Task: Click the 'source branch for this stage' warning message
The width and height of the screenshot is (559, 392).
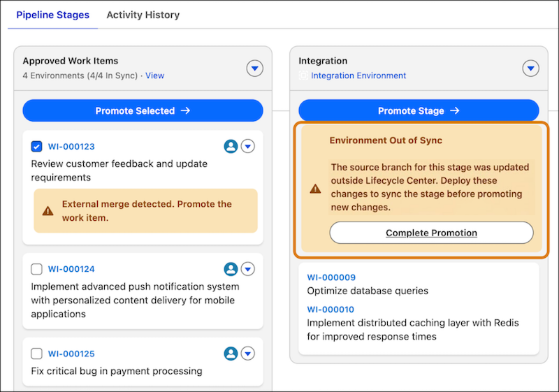Action: 430,187
